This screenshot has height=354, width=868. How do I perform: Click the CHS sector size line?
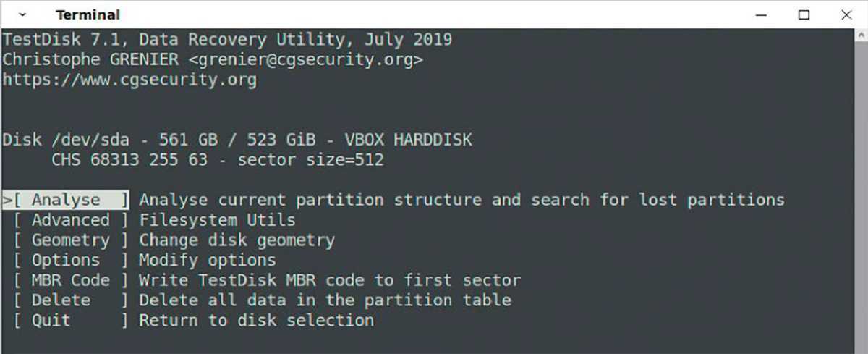tap(217, 159)
